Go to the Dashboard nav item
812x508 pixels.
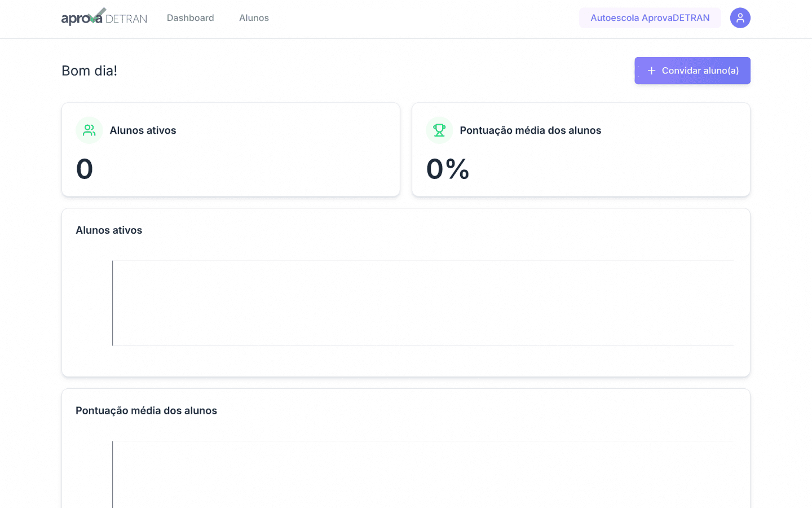[191, 18]
